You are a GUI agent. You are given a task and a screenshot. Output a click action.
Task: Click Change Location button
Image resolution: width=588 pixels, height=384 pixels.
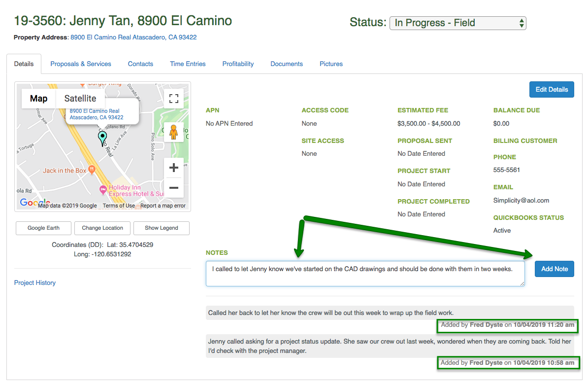click(x=102, y=228)
